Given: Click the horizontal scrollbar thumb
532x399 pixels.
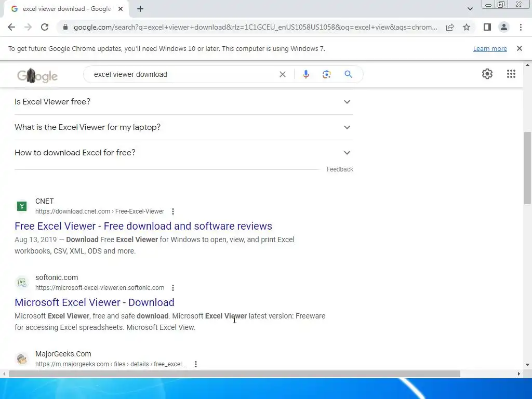Looking at the screenshot, I should (234, 374).
